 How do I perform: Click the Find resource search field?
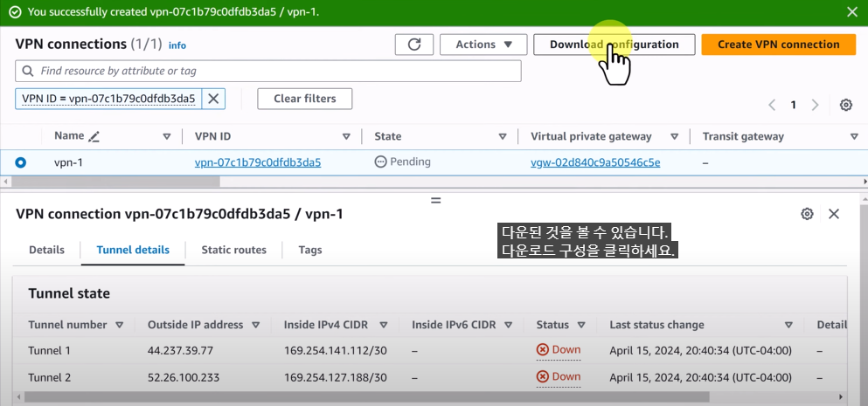tap(268, 72)
